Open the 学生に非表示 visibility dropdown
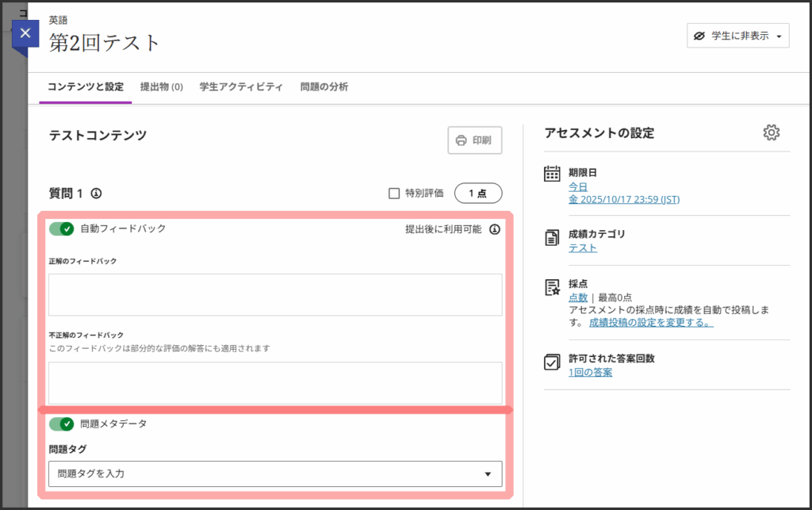This screenshot has width=812, height=510. [x=737, y=36]
